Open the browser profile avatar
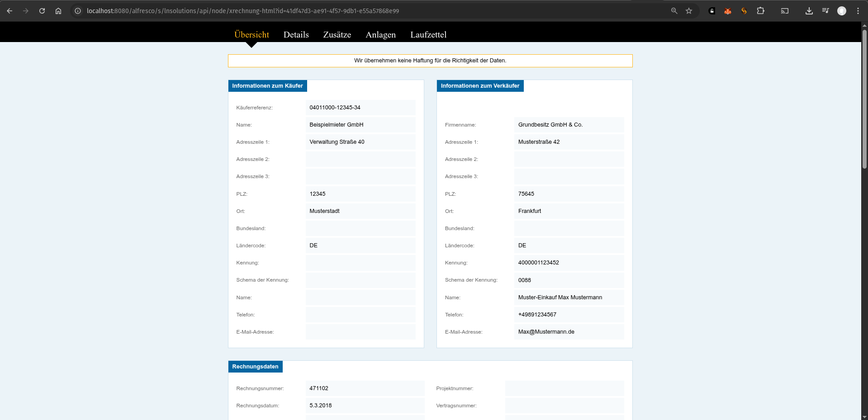 842,11
